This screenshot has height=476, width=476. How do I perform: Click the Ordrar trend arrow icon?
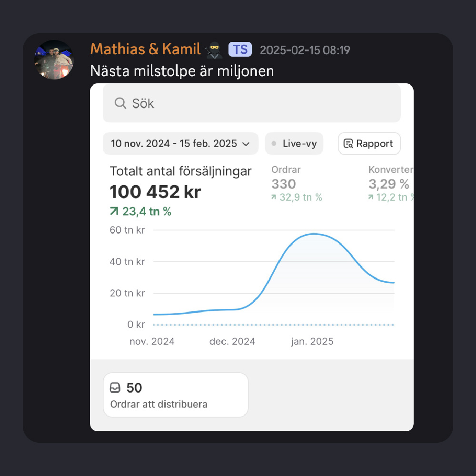tap(274, 197)
